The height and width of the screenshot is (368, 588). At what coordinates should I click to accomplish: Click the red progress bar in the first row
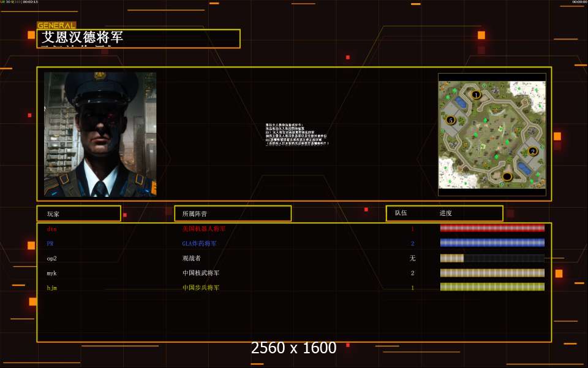(x=492, y=228)
